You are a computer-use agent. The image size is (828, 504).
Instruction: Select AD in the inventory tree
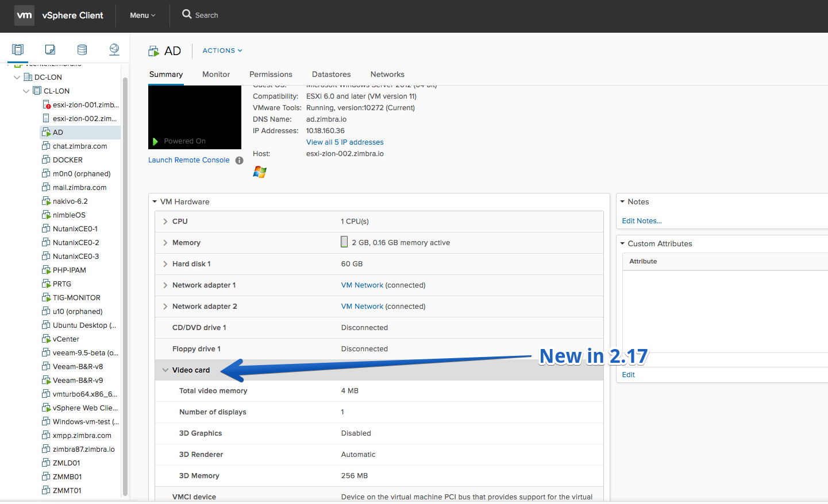(x=58, y=133)
